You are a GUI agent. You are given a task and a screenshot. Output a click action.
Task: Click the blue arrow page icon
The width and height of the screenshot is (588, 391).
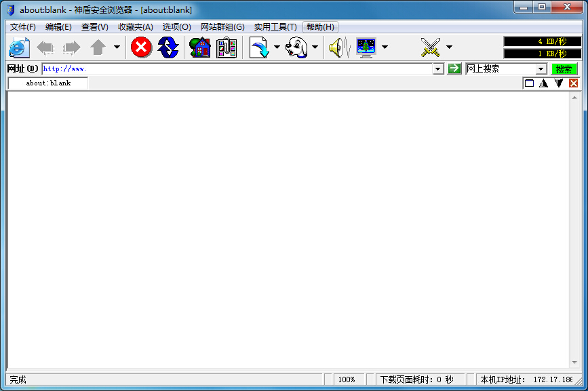coord(259,47)
